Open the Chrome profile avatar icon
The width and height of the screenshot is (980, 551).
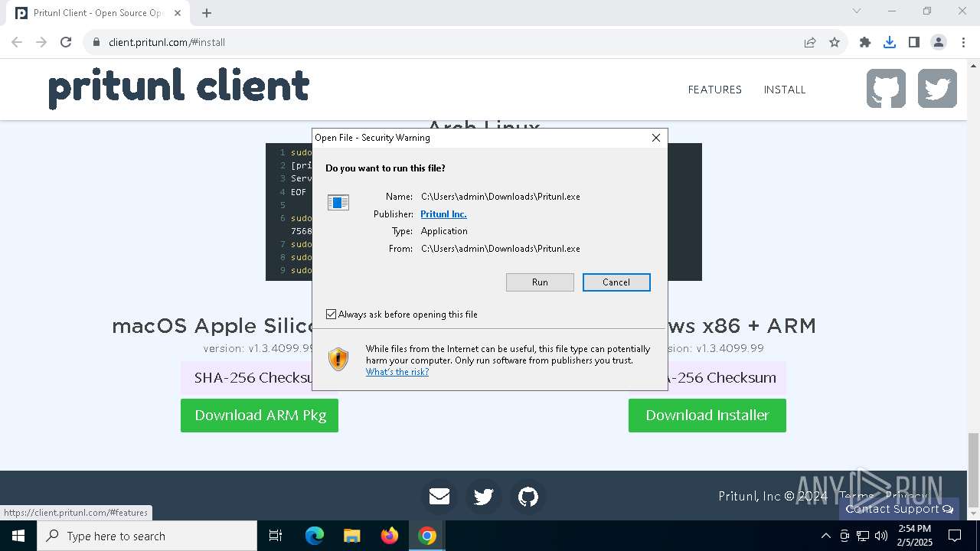click(939, 42)
